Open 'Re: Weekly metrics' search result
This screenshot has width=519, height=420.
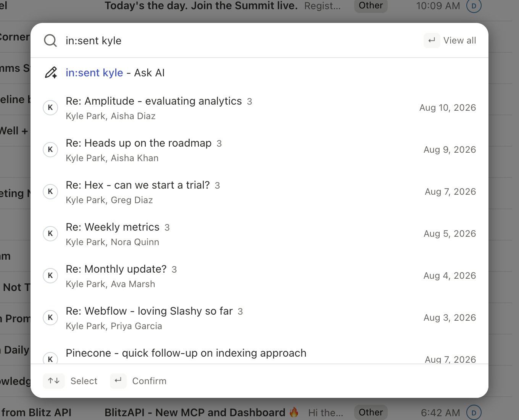pyautogui.click(x=259, y=234)
